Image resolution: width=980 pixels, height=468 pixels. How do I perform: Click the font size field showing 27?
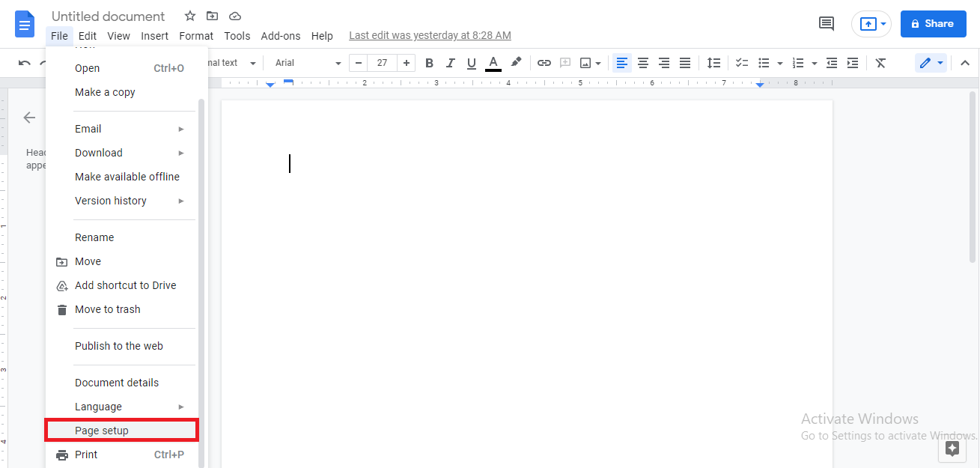[382, 63]
